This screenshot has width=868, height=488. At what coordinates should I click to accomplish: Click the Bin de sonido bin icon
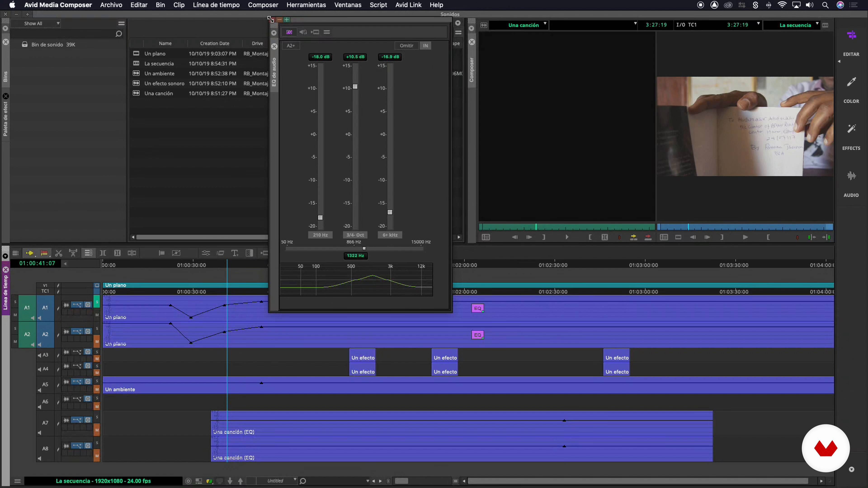point(25,45)
